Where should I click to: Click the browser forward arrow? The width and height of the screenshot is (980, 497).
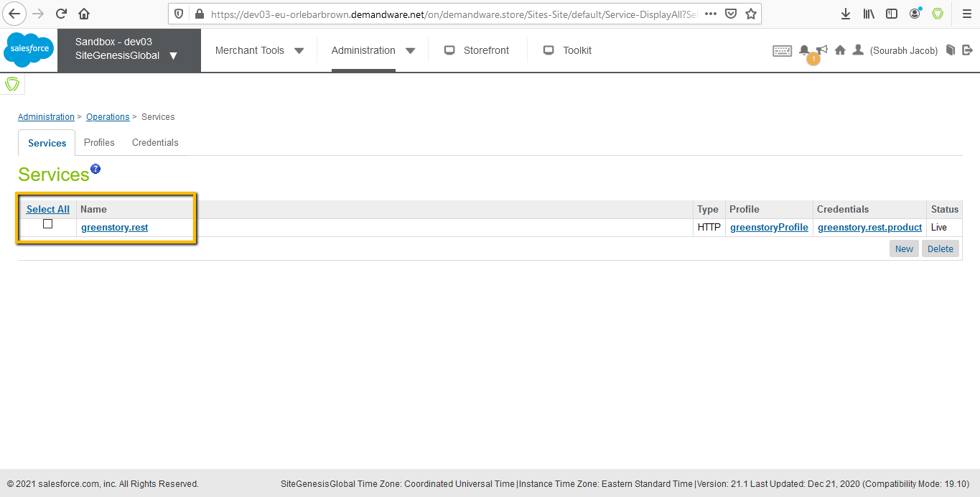(x=38, y=14)
